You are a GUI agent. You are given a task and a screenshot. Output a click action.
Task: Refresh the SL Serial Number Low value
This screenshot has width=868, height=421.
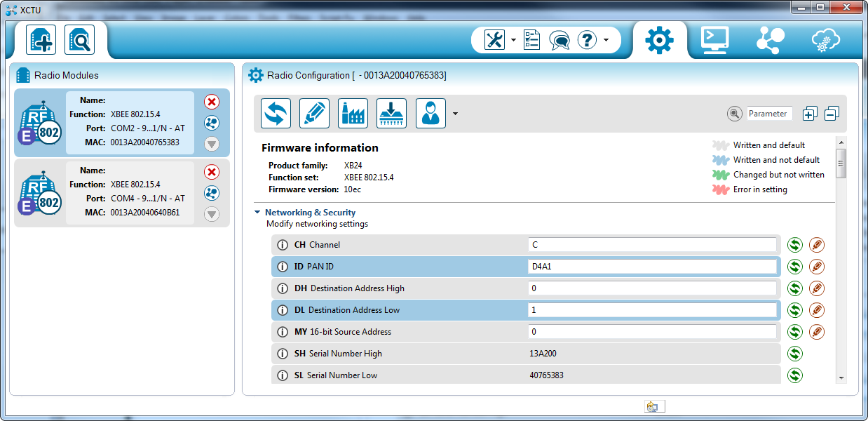point(794,375)
